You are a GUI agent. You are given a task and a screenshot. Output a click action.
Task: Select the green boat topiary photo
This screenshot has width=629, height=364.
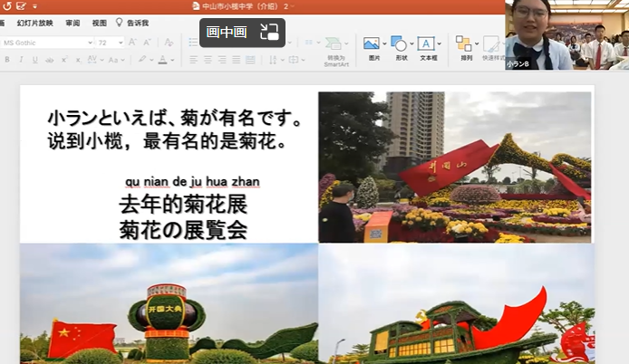[457, 303]
